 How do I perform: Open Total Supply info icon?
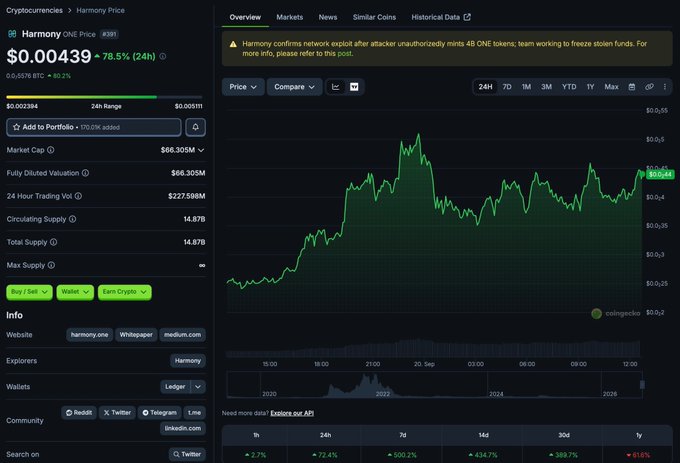point(53,242)
